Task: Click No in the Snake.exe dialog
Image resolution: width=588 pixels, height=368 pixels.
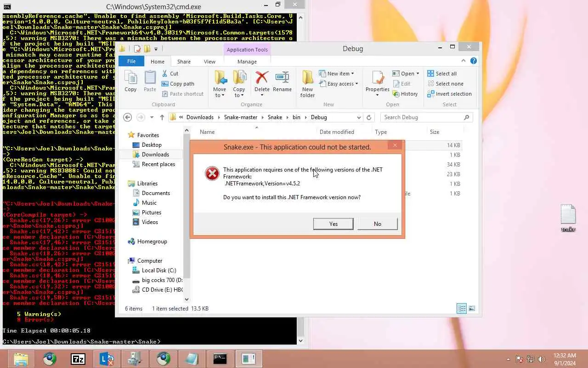Action: [x=378, y=224]
